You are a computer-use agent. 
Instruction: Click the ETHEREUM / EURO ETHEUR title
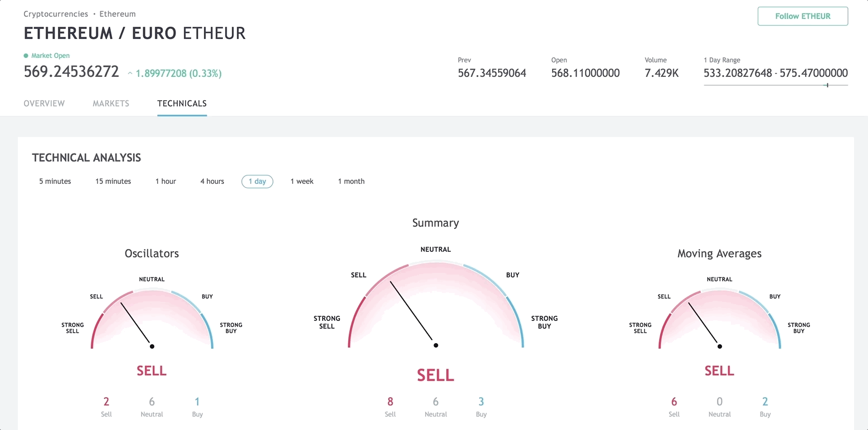(134, 33)
